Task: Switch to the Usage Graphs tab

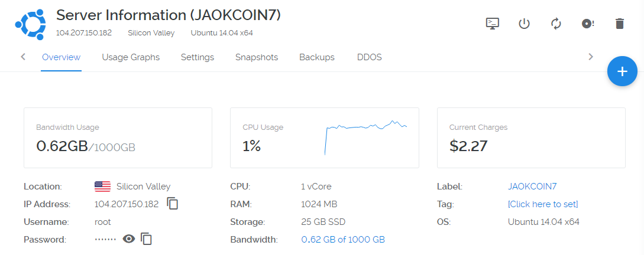Action: pos(131,57)
